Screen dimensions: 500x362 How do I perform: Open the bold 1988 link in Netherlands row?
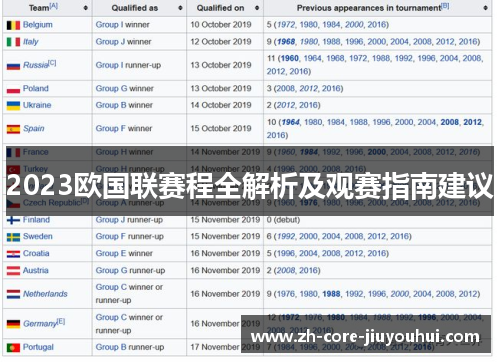pyautogui.click(x=331, y=294)
